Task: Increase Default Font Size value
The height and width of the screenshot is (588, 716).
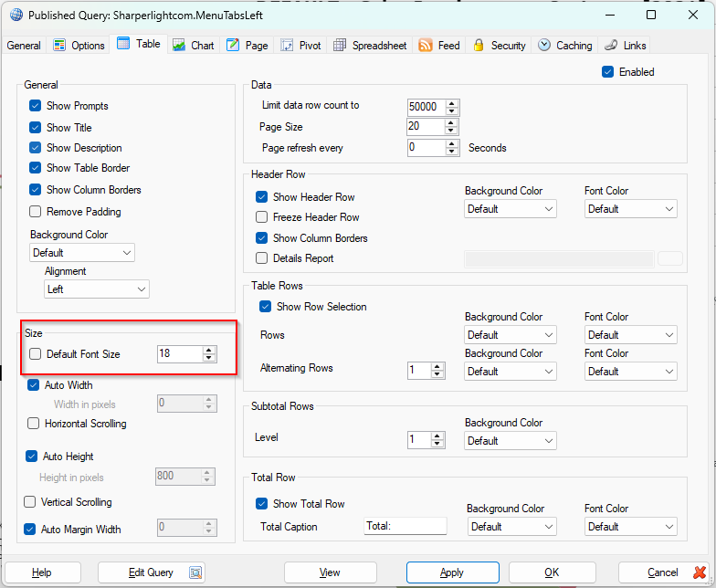Action: (208, 351)
